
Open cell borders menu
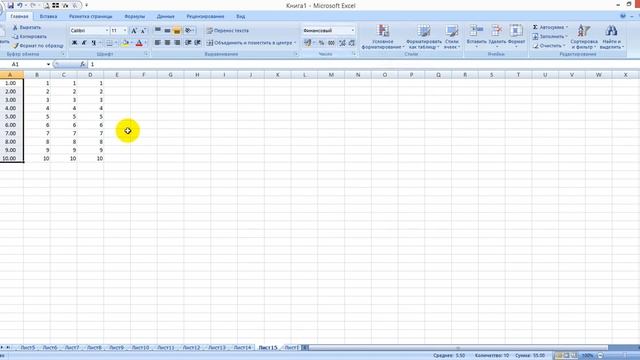tap(111, 43)
